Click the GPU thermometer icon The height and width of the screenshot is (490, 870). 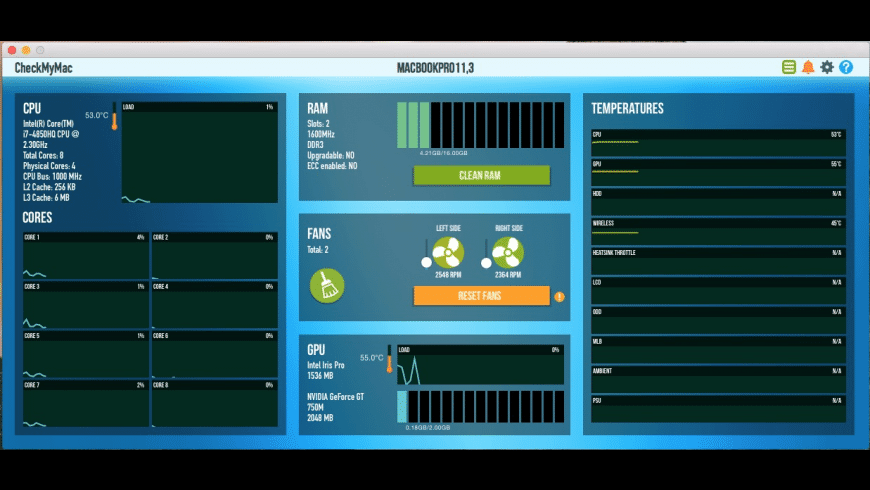coord(390,358)
